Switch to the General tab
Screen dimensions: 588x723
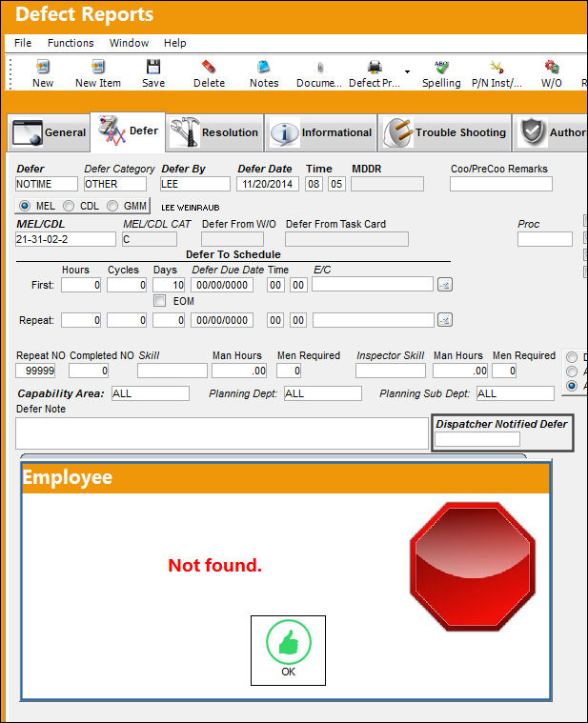(49, 132)
